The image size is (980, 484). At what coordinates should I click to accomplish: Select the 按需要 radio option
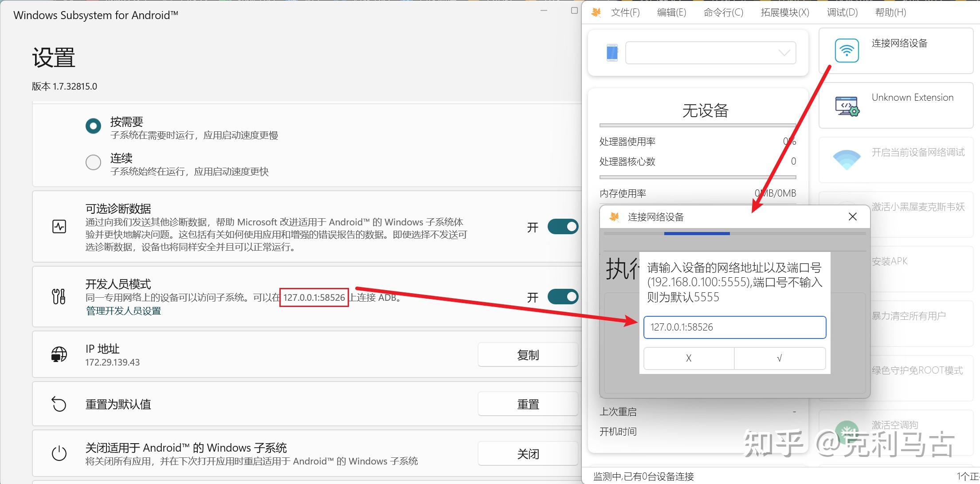(x=93, y=126)
